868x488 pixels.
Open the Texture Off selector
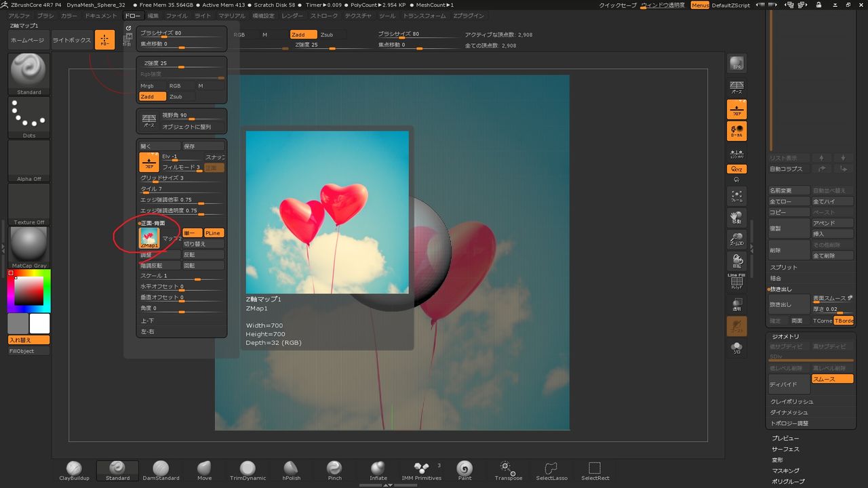point(29,204)
